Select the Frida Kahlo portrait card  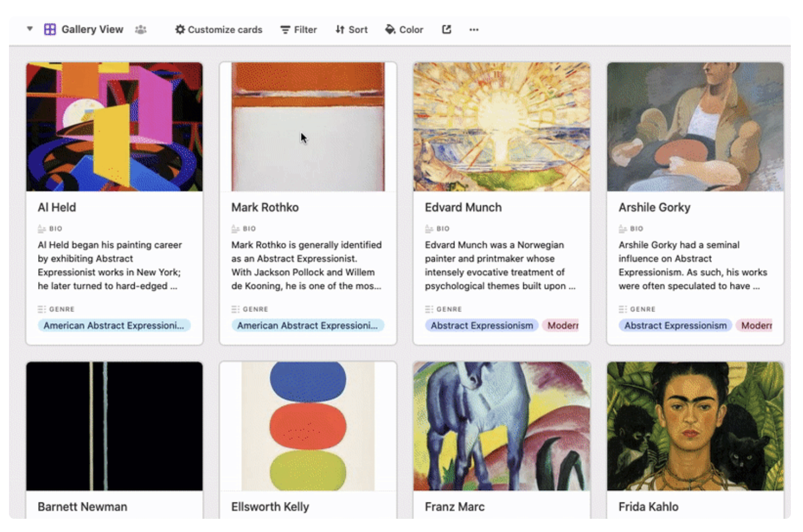click(695, 426)
